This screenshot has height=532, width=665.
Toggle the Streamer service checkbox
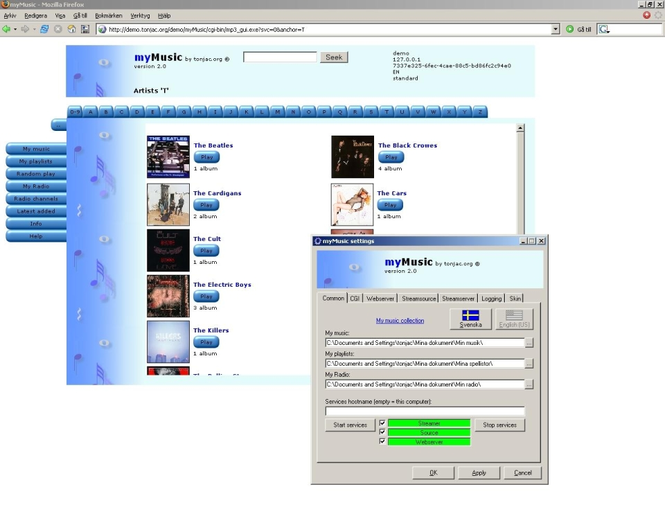coord(382,423)
